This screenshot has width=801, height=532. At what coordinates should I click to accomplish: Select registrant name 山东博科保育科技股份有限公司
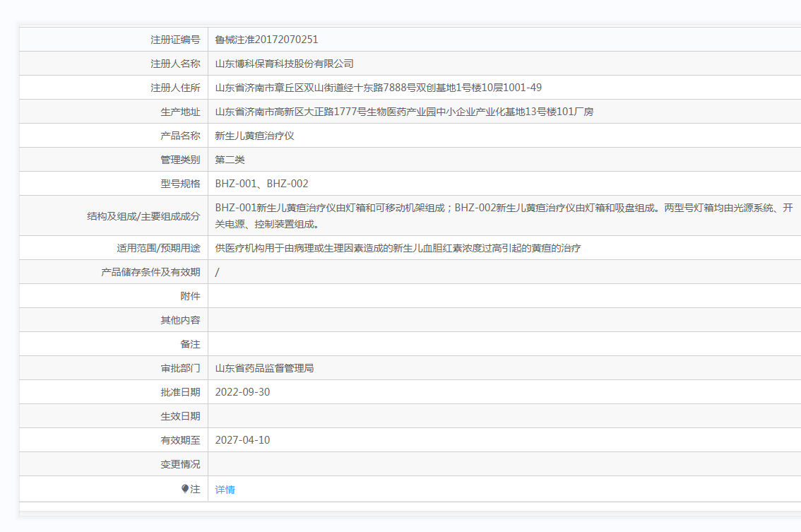[x=284, y=64]
